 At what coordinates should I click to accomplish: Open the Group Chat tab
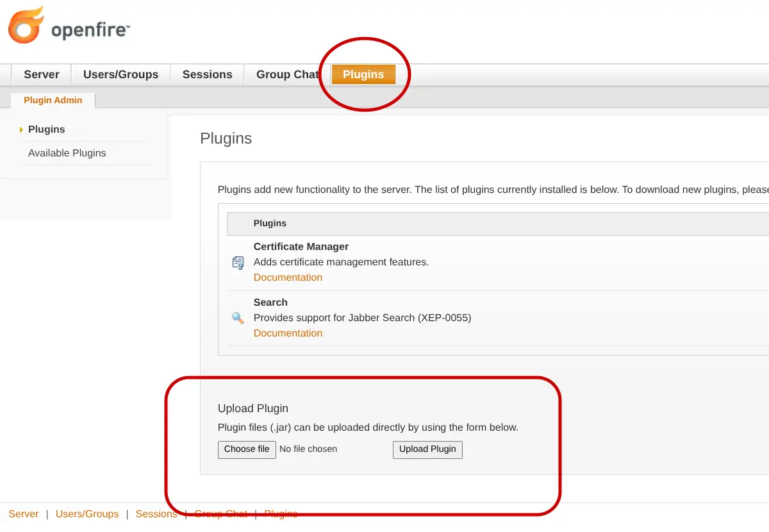286,74
